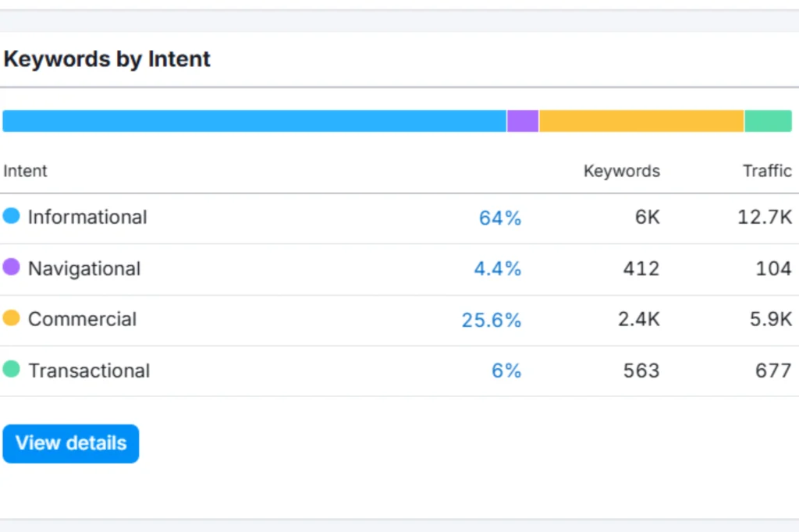Open the Informational 64% percentage link
This screenshot has width=799, height=532.
(x=499, y=218)
